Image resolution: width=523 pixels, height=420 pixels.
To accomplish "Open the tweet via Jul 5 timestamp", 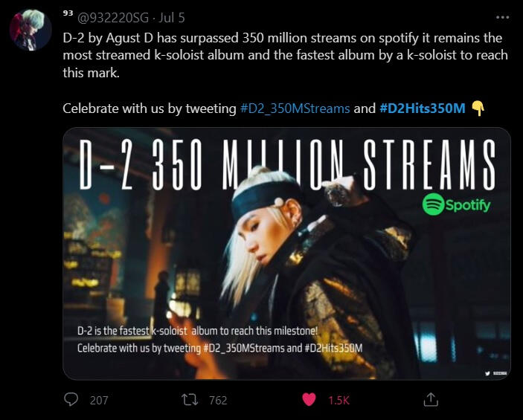I will [x=171, y=18].
